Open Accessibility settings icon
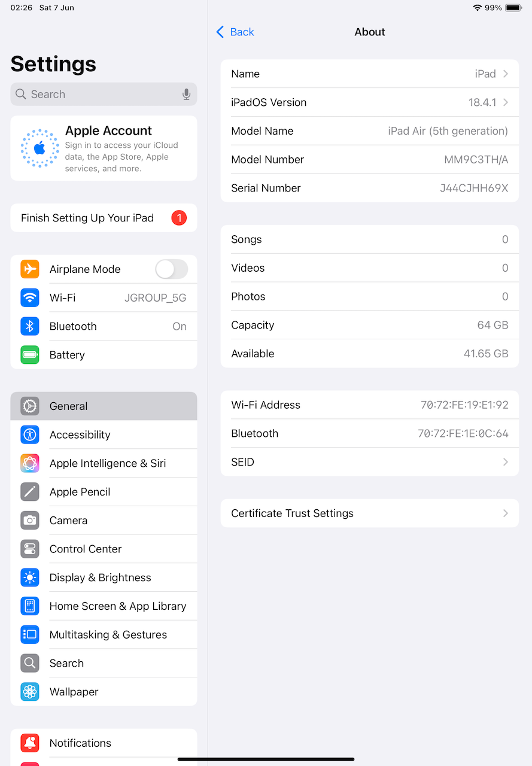Viewport: 532px width, 766px height. tap(30, 434)
